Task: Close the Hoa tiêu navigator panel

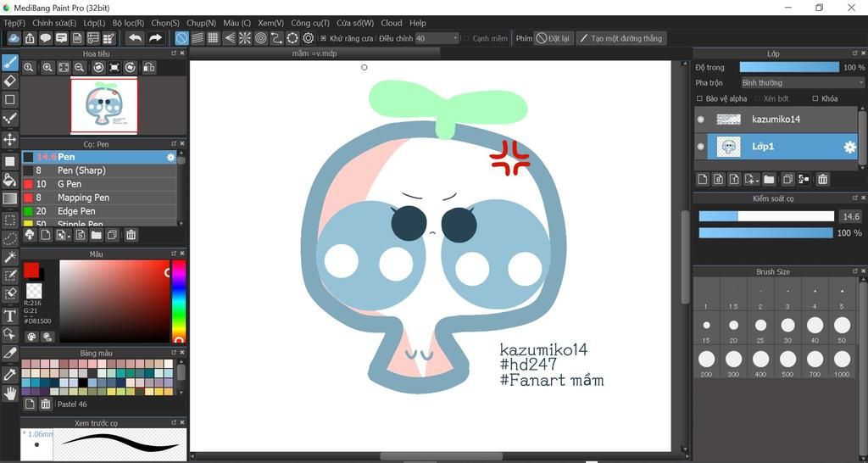Action: [x=182, y=53]
